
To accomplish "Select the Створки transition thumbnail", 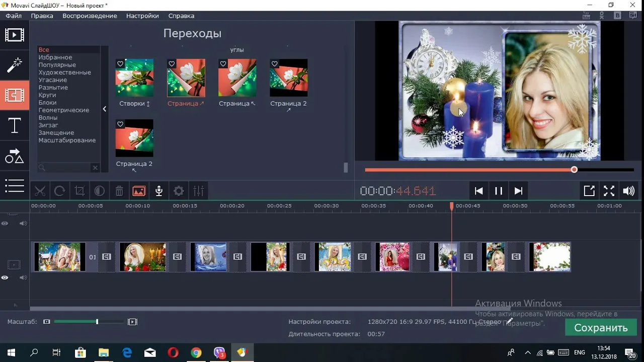I will (x=134, y=78).
